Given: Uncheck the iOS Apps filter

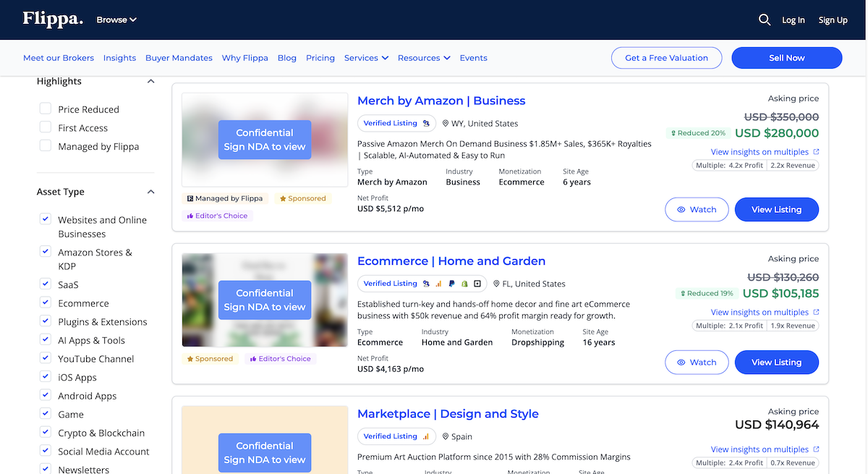Looking at the screenshot, I should pyautogui.click(x=45, y=377).
